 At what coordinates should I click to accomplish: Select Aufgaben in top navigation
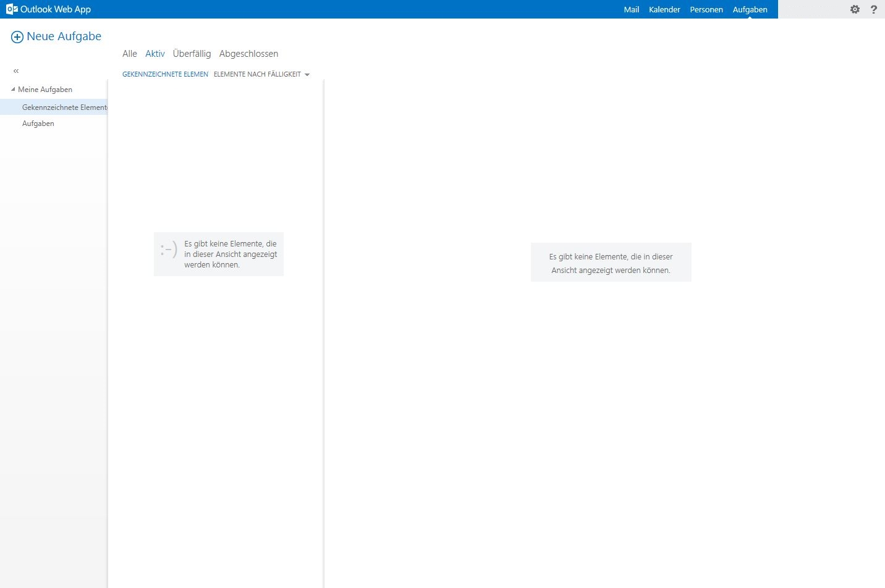pyautogui.click(x=750, y=9)
